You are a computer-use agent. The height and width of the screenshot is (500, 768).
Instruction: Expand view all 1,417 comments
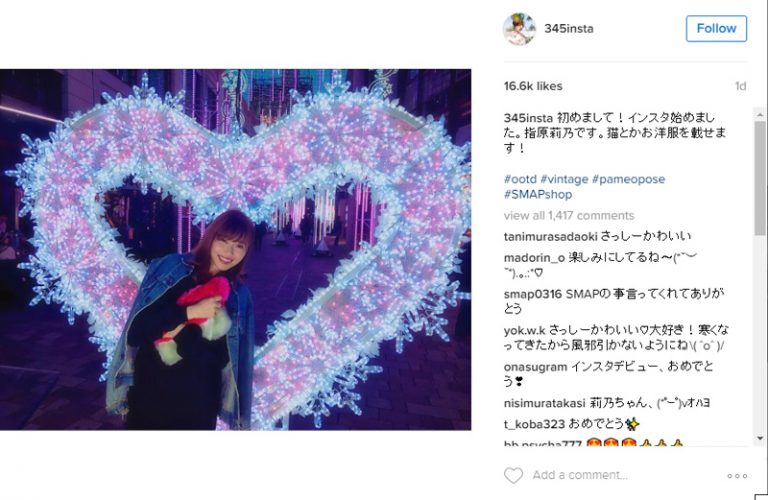(x=569, y=215)
